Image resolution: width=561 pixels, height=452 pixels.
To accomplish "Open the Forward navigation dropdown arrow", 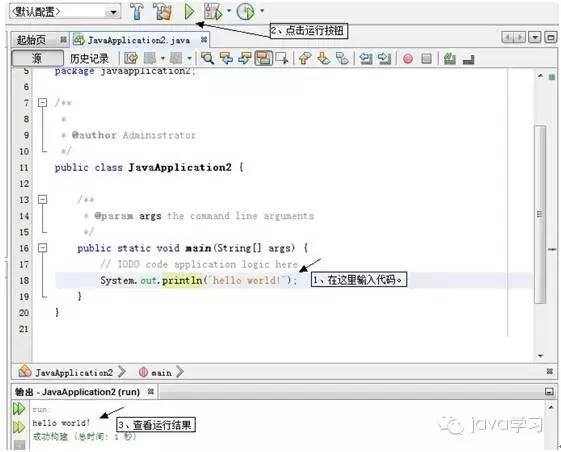I will pos(189,58).
